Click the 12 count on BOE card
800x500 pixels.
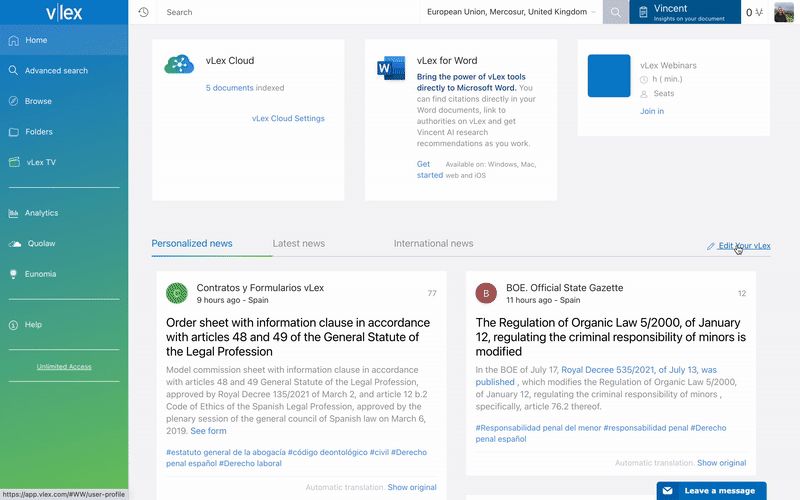742,293
